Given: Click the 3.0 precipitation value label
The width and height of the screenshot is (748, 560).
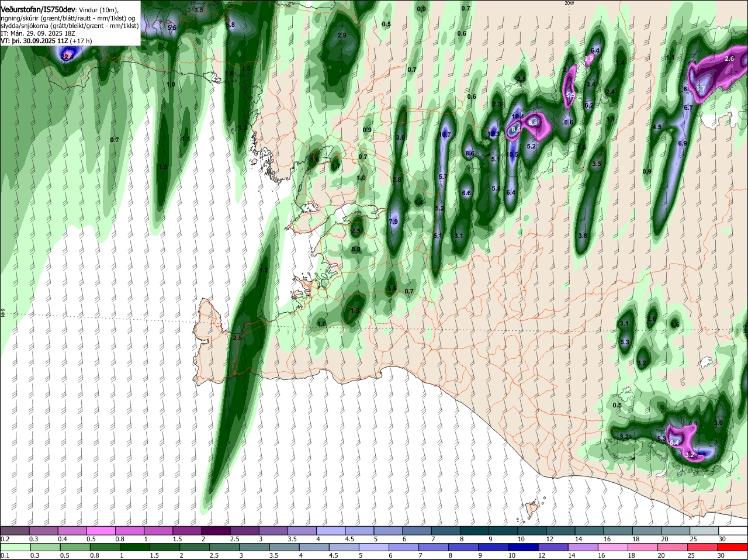Looking at the screenshot, I should [719, 423].
